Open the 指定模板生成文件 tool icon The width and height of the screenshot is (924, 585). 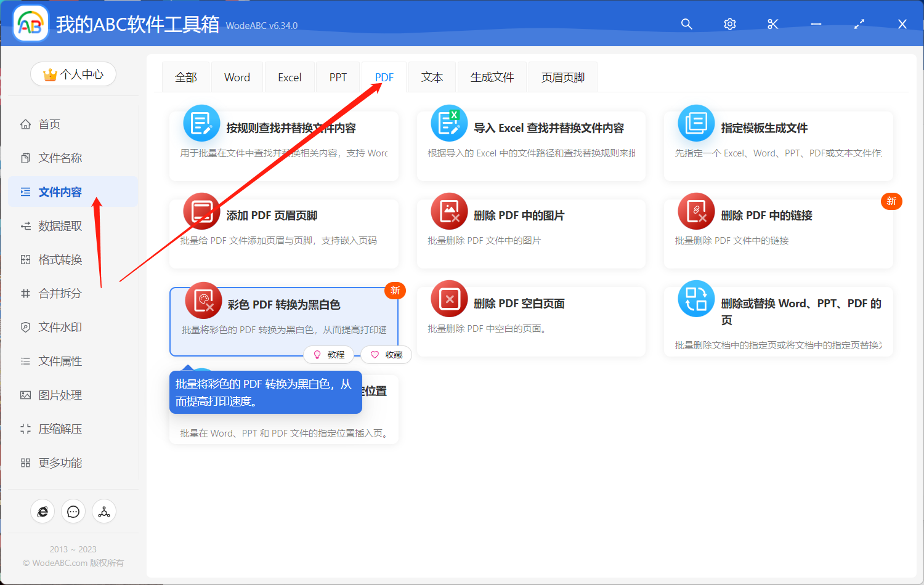pyautogui.click(x=696, y=123)
